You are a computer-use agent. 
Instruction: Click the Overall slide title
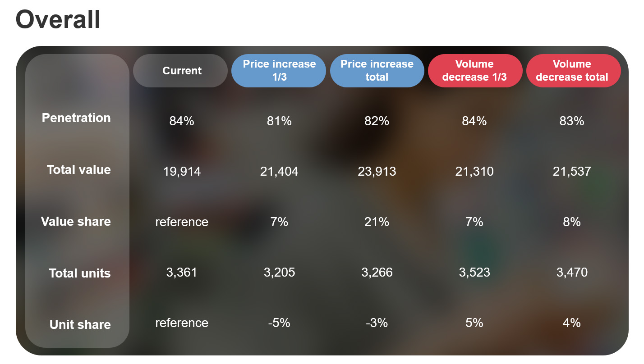58,20
